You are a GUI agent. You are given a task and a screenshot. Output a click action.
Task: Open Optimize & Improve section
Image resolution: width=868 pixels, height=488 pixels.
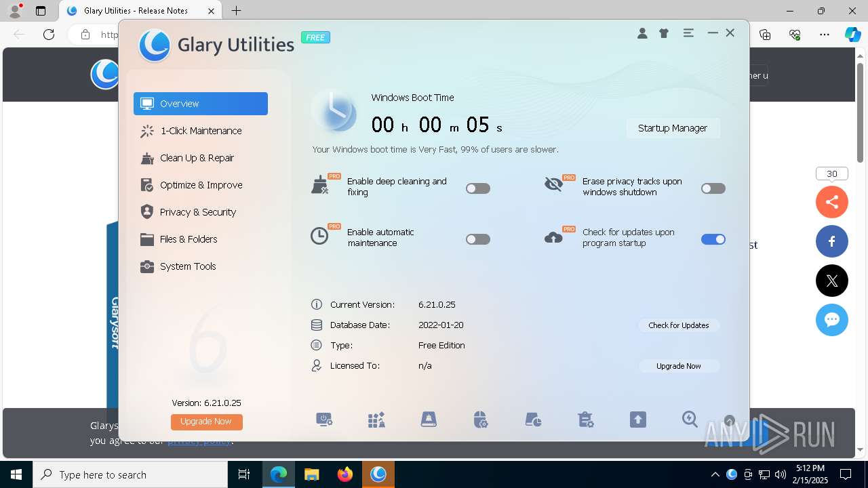coord(201,185)
